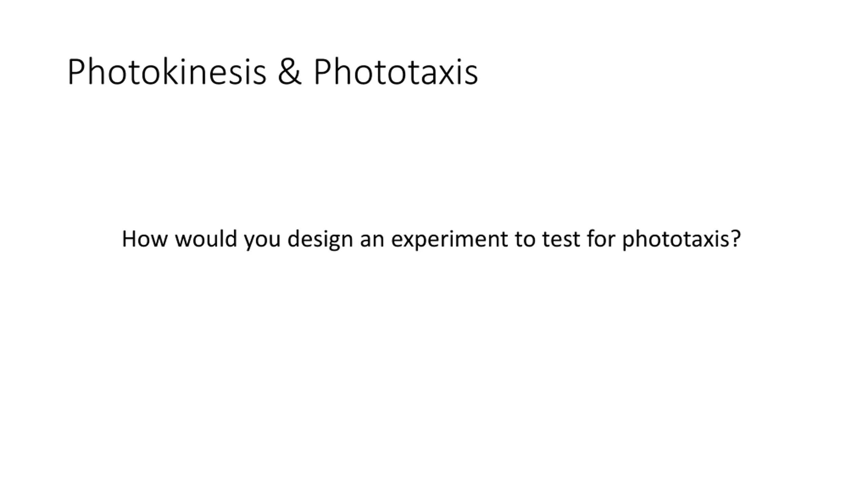Click the word "Photokinesis" in the slide title
This screenshot has height=488, width=868.
tap(167, 72)
